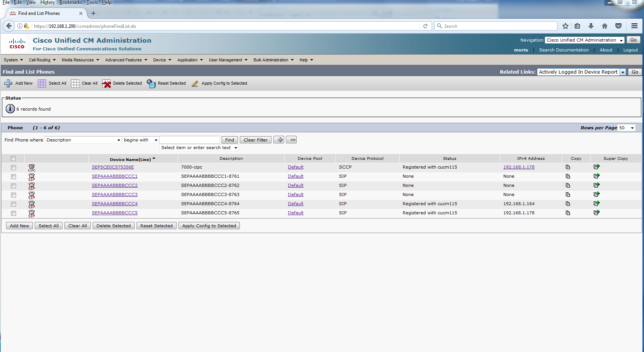Image resolution: width=644 pixels, height=352 pixels.
Task: Open the browser Home page icon
Action: click(x=605, y=26)
